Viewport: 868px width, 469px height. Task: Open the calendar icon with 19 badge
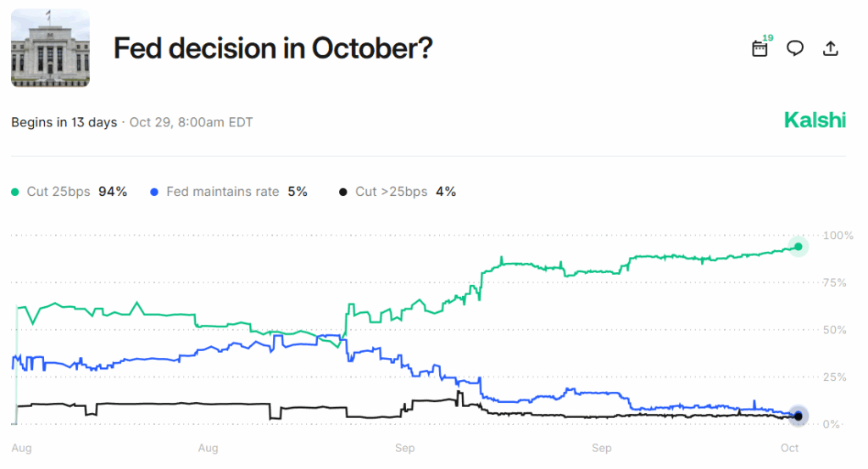pos(759,48)
